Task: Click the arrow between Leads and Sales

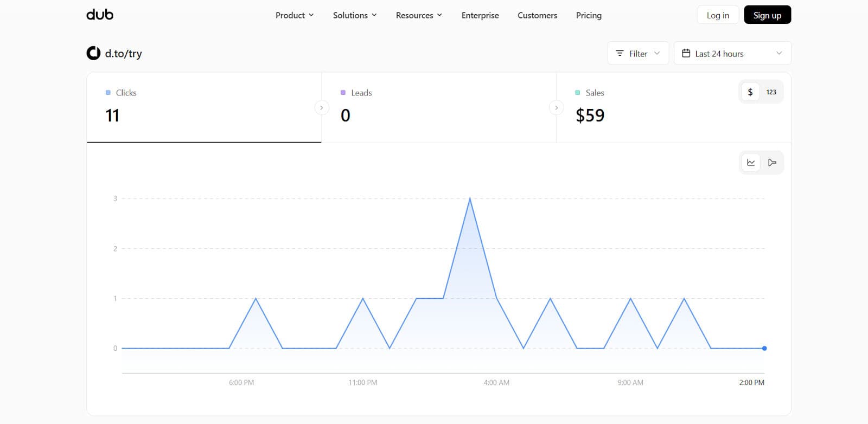Action: (556, 107)
